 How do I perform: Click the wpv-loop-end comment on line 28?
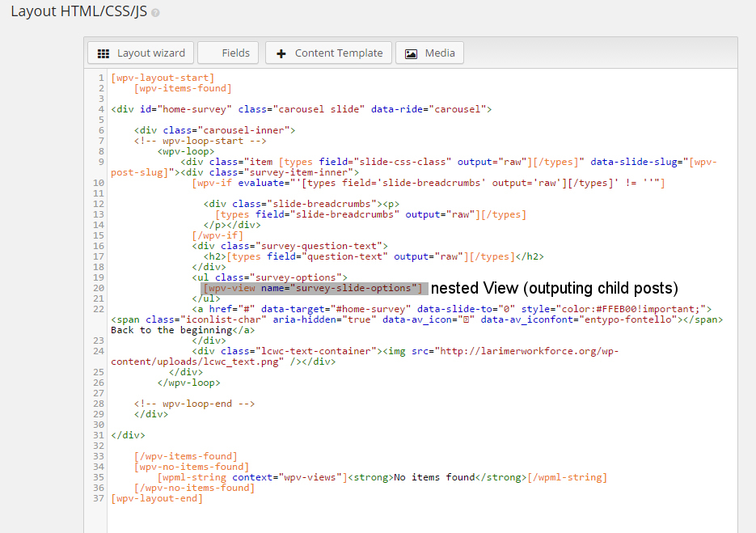click(194, 404)
